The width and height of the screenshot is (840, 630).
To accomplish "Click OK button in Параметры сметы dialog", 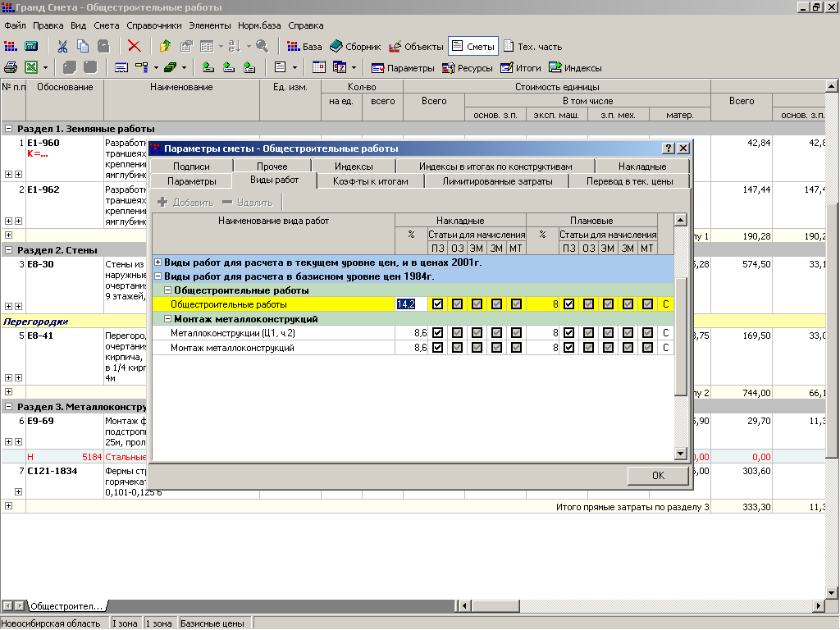I will point(658,475).
